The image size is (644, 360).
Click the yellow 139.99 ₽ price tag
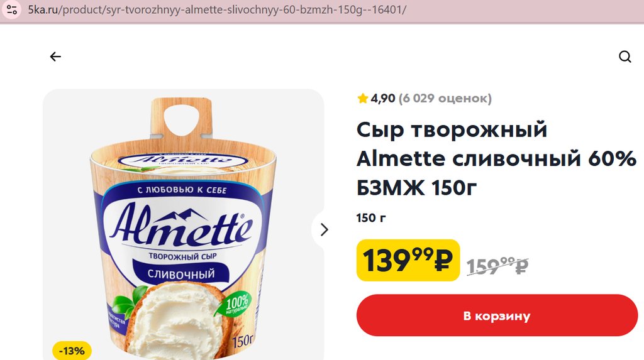coord(408,260)
